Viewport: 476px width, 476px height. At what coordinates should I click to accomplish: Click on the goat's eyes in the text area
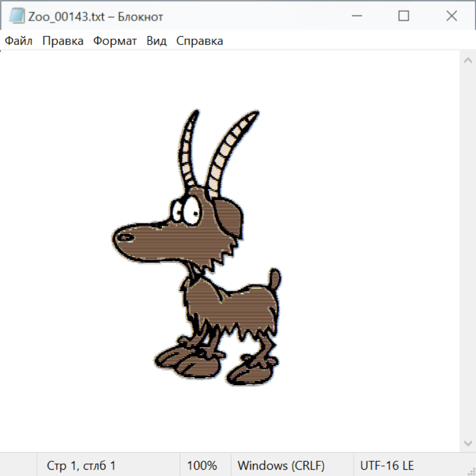187,210
